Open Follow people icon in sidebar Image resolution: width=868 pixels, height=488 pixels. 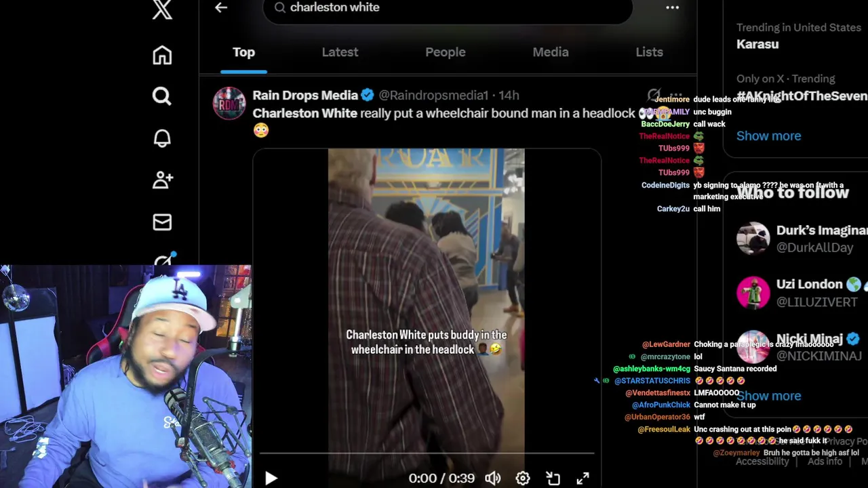tap(162, 180)
